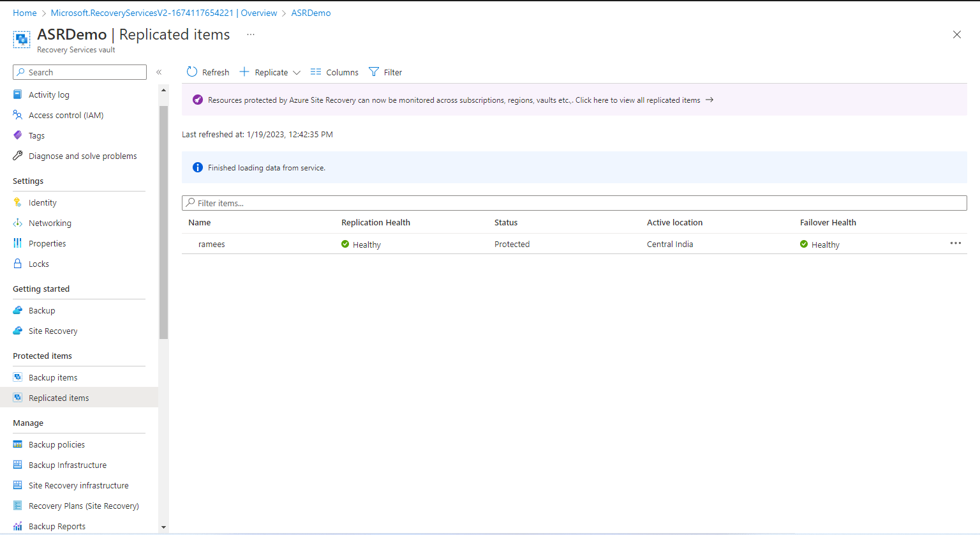Click the Refresh button label
Image resolution: width=980 pixels, height=535 pixels.
[216, 72]
